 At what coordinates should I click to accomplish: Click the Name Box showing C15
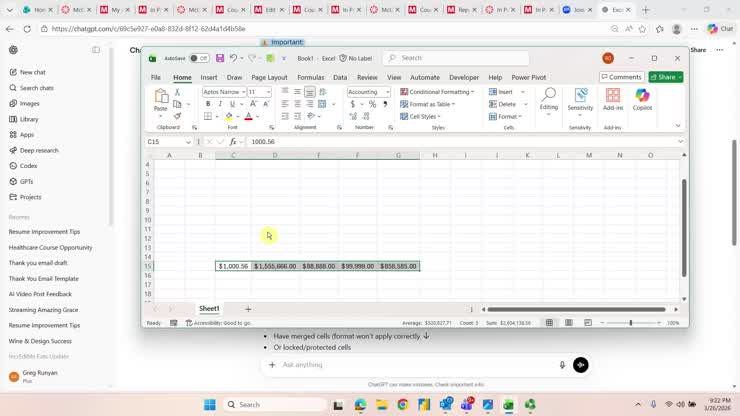(x=169, y=142)
